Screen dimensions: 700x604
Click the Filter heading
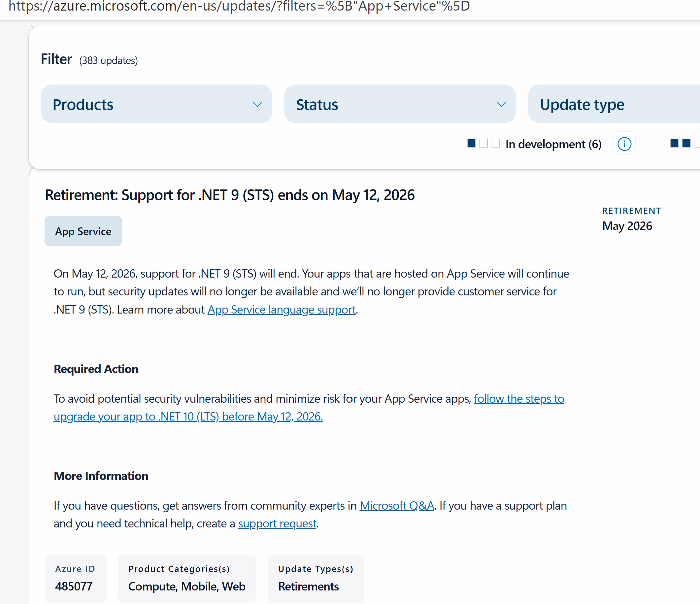[x=56, y=59]
